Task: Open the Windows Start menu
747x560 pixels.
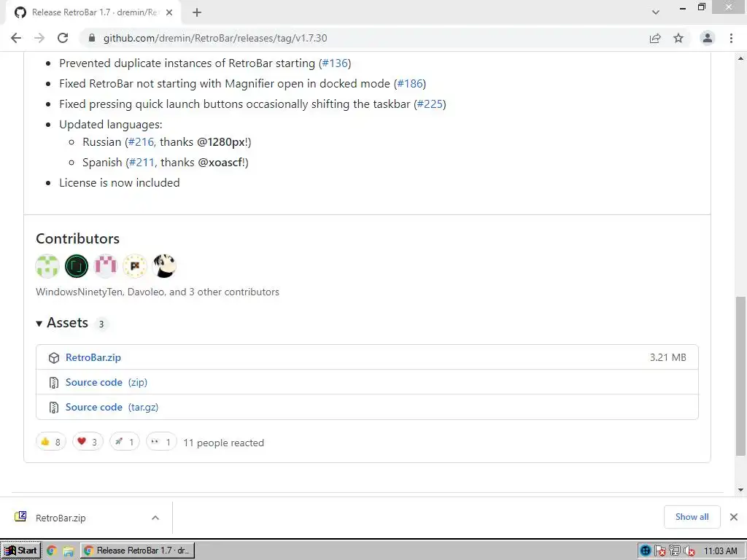Action: [21, 551]
